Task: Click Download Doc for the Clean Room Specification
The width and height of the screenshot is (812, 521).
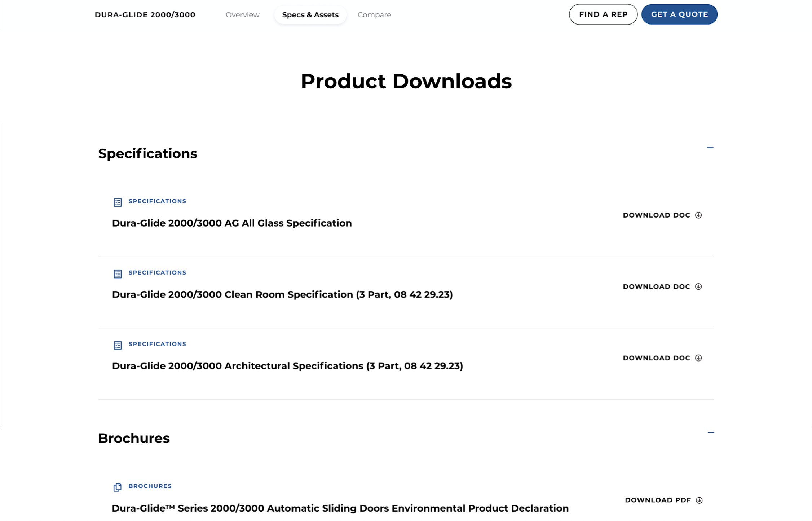Action: pos(656,286)
